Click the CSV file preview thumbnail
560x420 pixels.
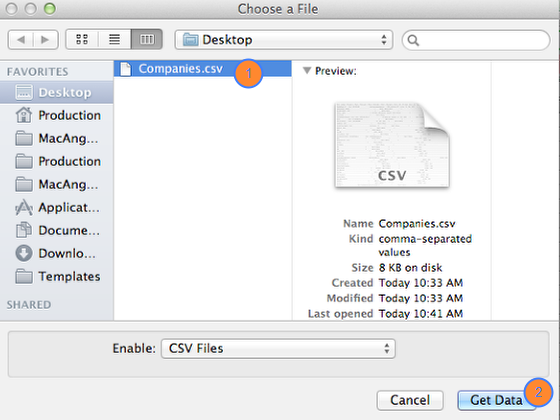(392, 145)
